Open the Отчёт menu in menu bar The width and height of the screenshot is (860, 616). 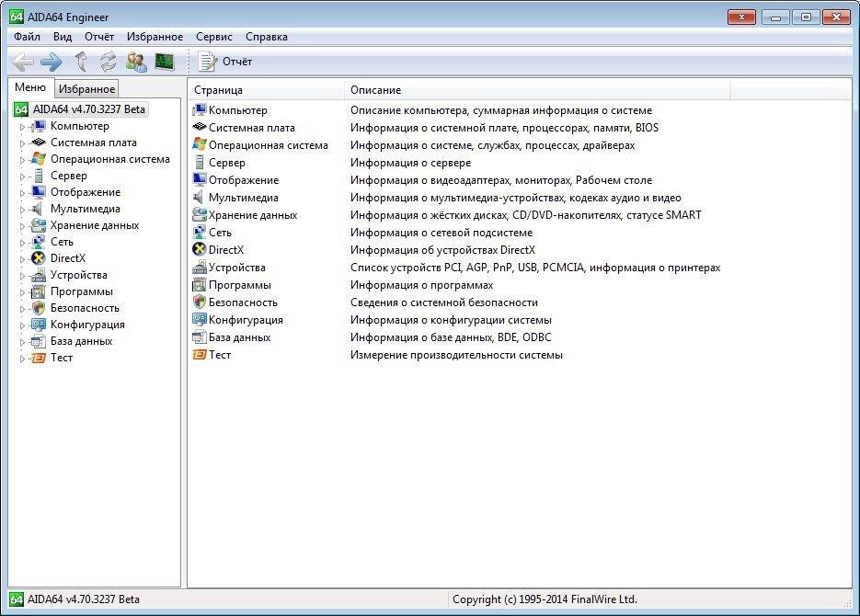coord(99,37)
